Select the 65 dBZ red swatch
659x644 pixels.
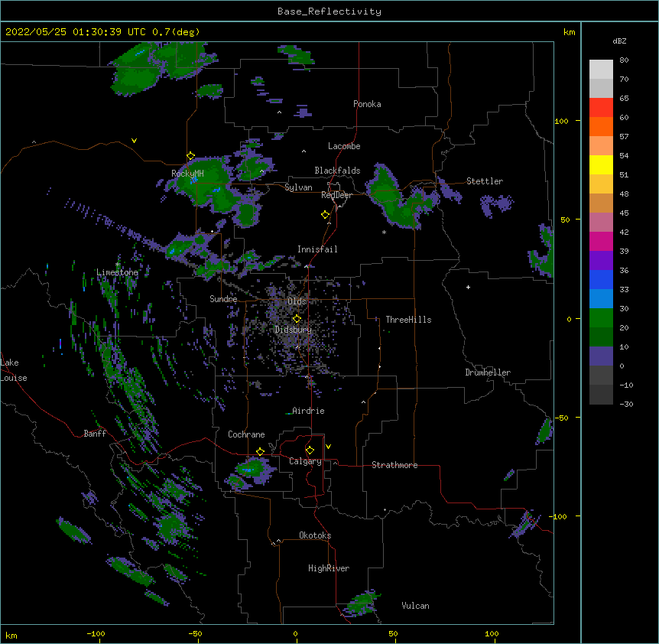point(601,108)
